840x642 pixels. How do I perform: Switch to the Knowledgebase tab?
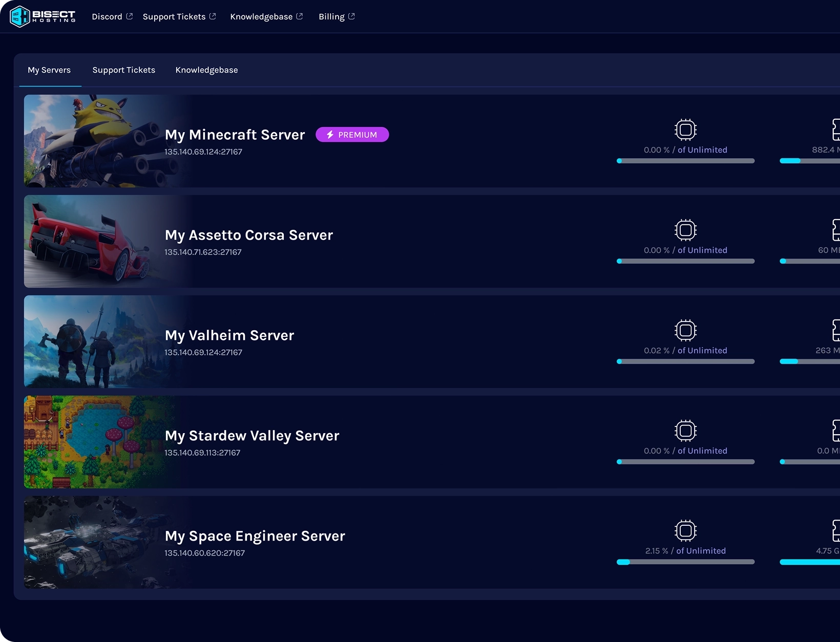(x=206, y=70)
